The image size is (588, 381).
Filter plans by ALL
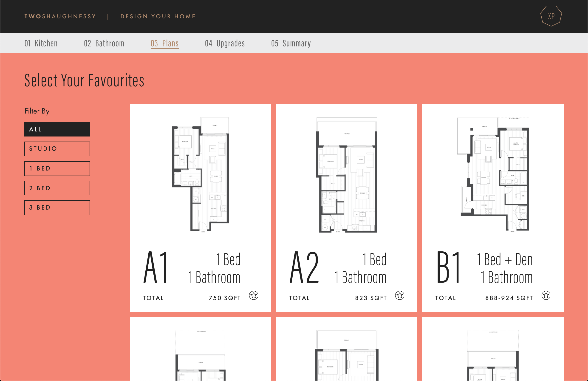click(57, 129)
